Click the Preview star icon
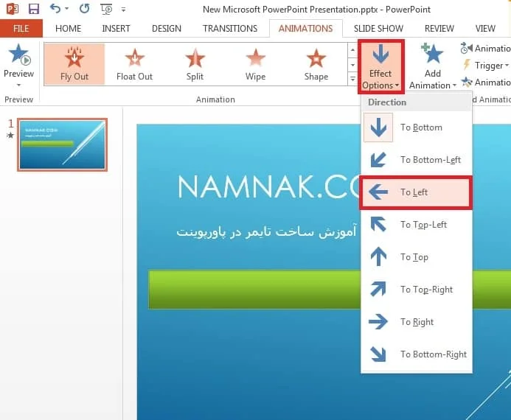The width and height of the screenshot is (511, 420). [19, 55]
